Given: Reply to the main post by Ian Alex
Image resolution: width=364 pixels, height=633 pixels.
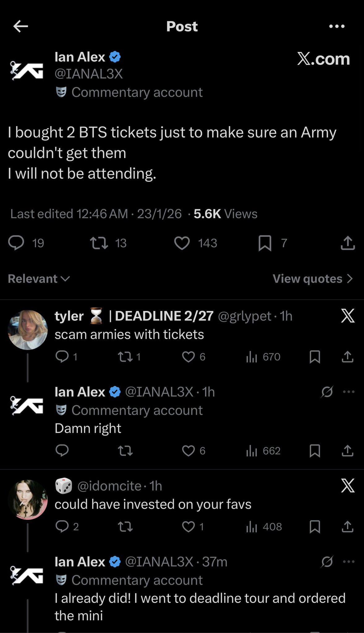Looking at the screenshot, I should [x=16, y=243].
